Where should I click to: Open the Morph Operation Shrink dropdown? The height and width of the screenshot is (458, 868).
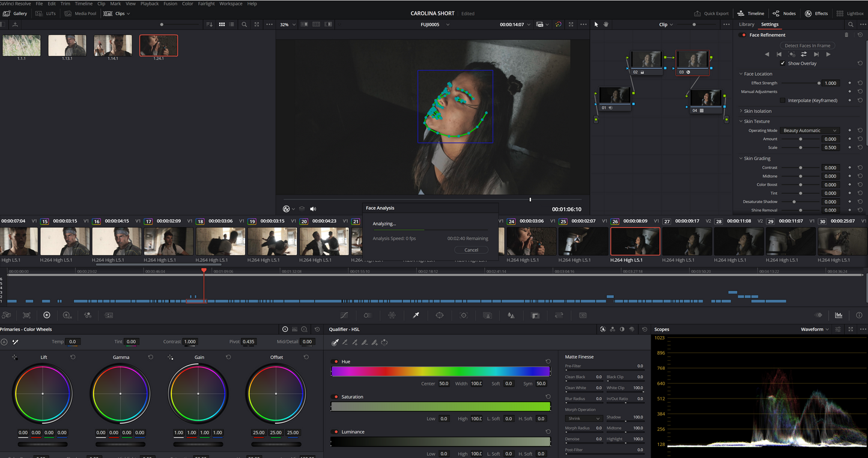click(x=583, y=418)
